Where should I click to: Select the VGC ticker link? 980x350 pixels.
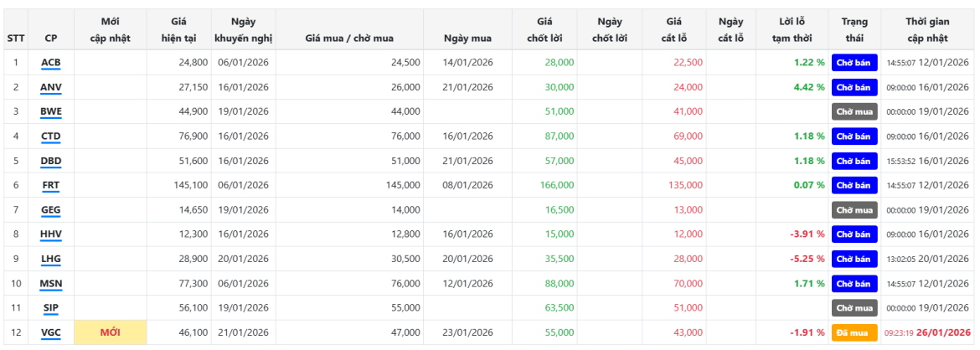point(51,332)
